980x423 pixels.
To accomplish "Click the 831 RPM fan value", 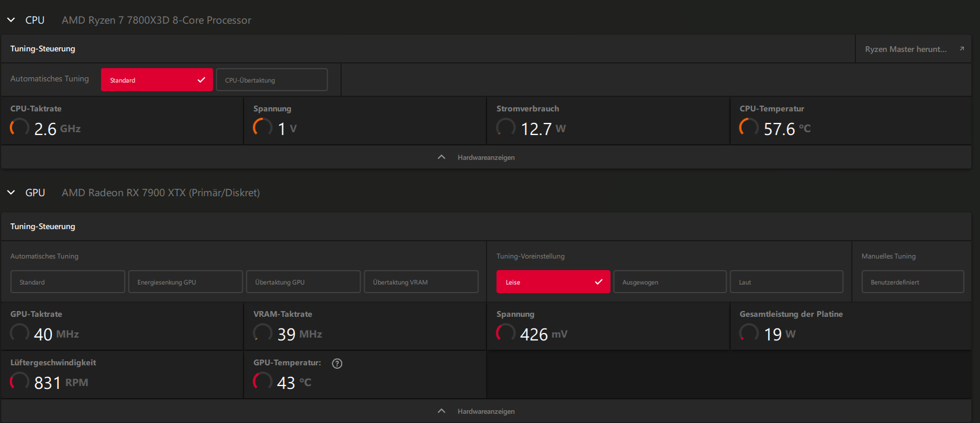I will pos(61,383).
